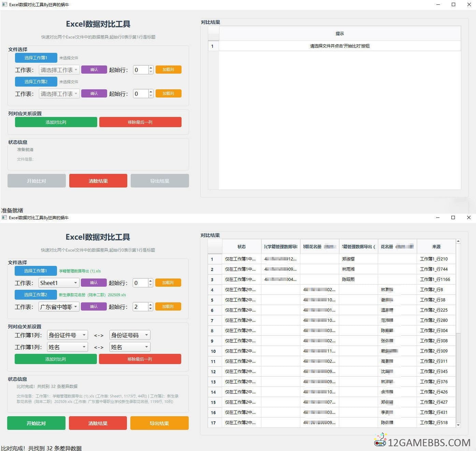Select row header number 12 in the results table

214,372
